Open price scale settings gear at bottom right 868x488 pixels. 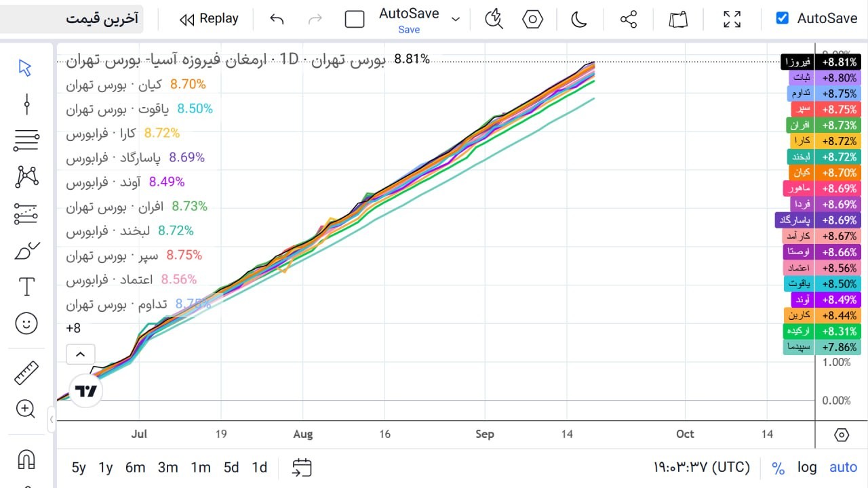842,434
